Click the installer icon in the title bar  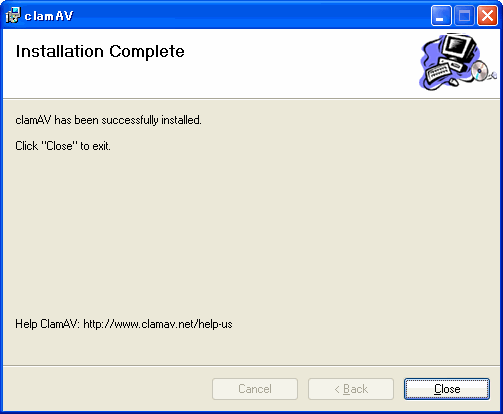pos(13,15)
